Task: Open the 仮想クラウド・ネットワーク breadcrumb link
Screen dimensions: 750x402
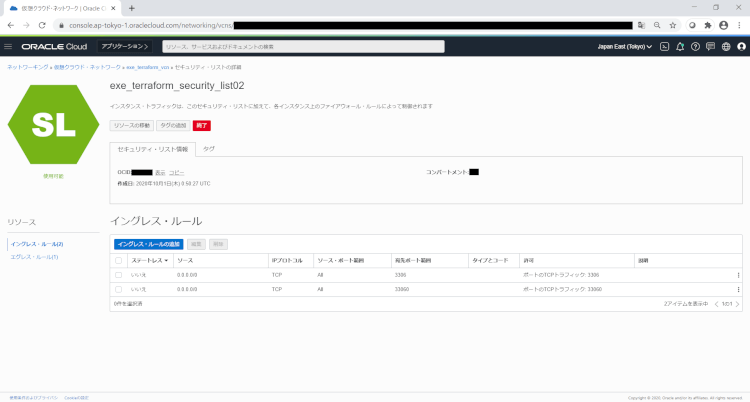Action: [87, 67]
